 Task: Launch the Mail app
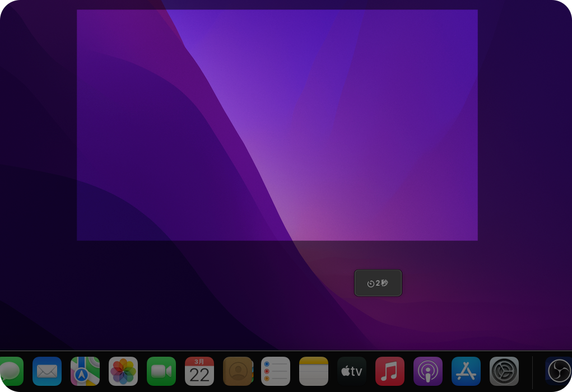pos(47,371)
